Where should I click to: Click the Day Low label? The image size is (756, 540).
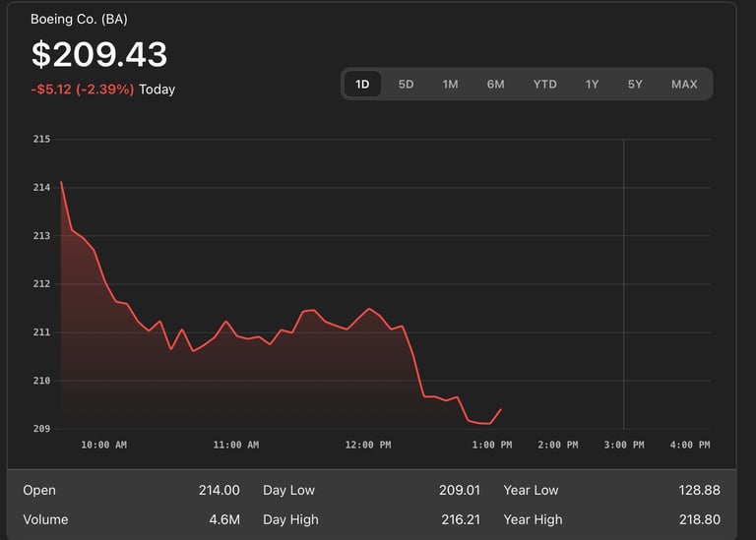tap(288, 491)
